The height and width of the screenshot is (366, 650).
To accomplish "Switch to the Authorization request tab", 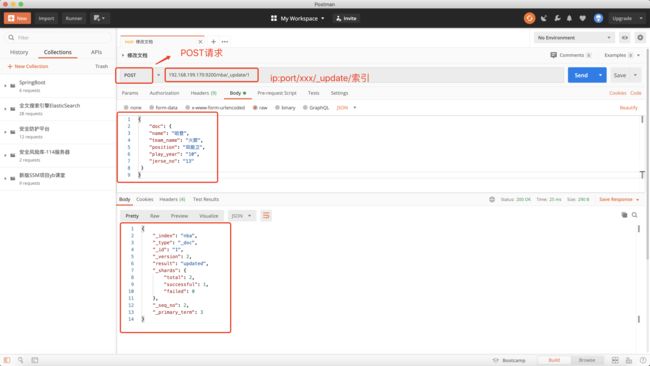I will [x=164, y=93].
